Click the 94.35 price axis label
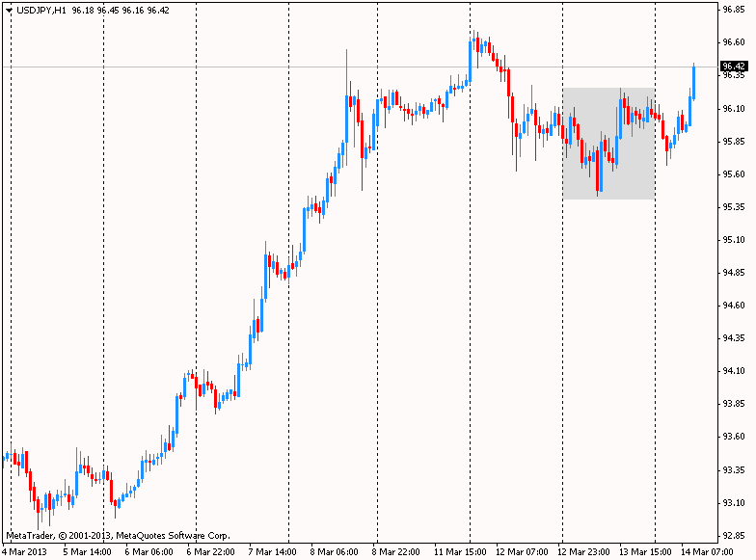The height and width of the screenshot is (560, 756). tap(733, 337)
